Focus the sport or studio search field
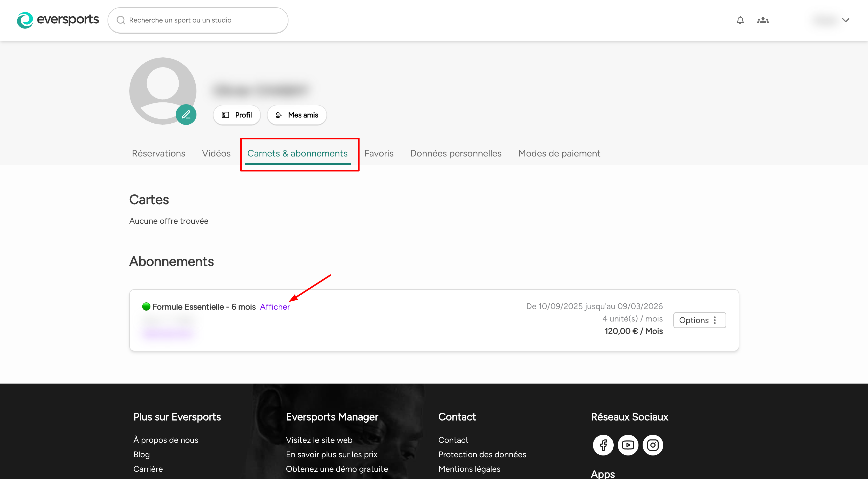 click(202, 20)
